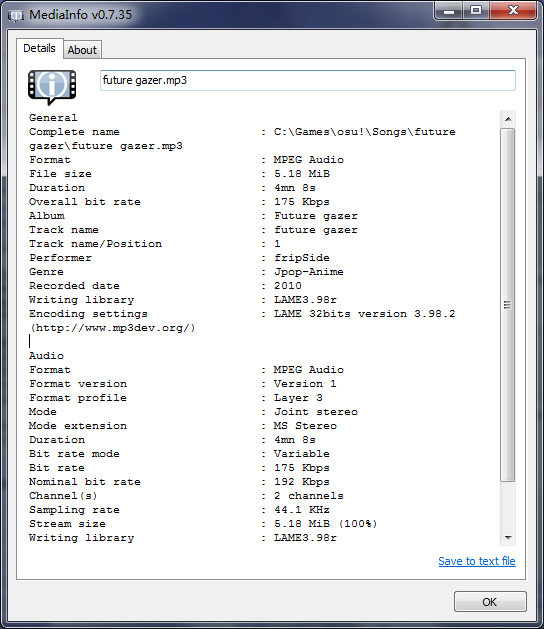
Task: Confirm with the OK button
Action: pos(490,602)
